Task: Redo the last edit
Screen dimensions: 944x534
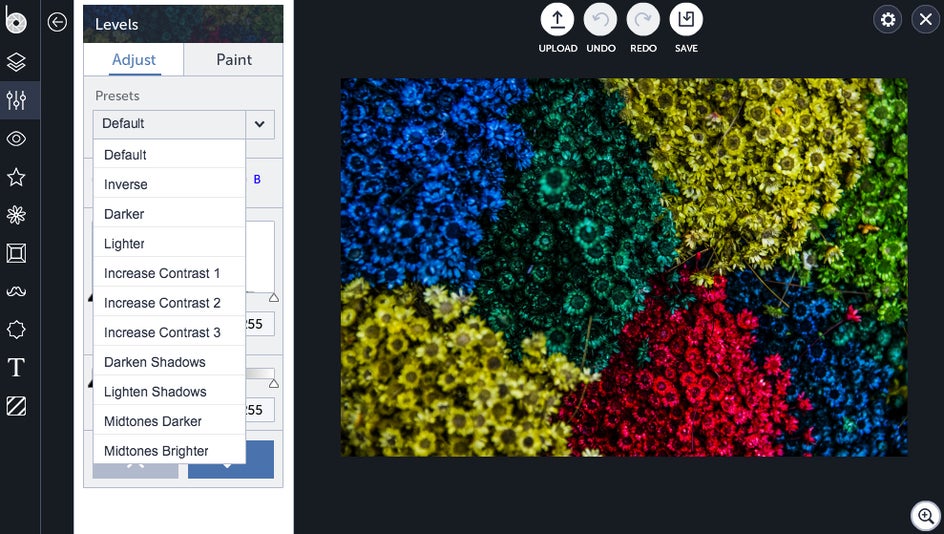Action: (643, 20)
